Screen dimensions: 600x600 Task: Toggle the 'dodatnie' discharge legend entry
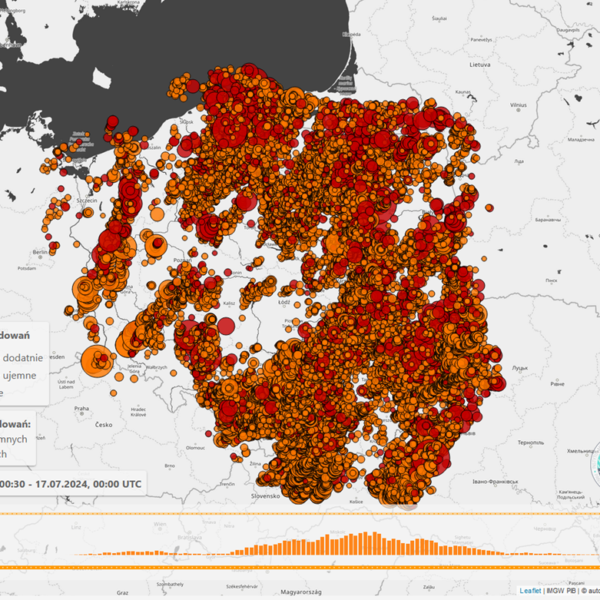[23, 358]
